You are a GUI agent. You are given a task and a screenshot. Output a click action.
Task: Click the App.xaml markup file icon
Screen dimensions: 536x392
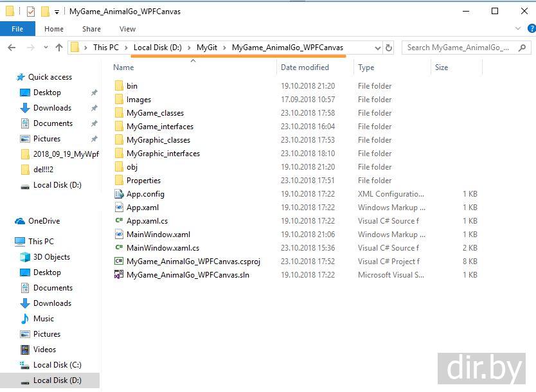[x=119, y=207]
